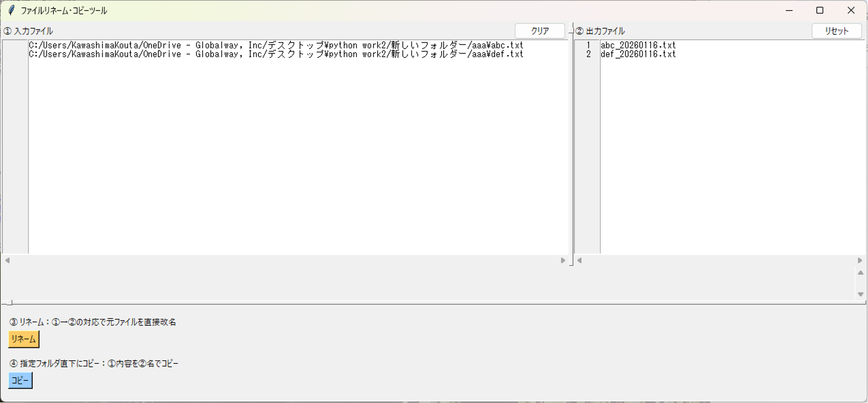868x403 pixels.
Task: Click the vertical scrollbar up arrow
Action: (x=860, y=273)
